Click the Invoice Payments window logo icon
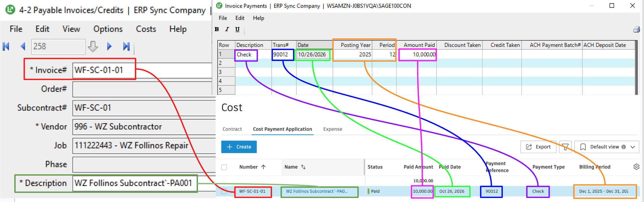Image resolution: width=644 pixels, height=202 pixels. (x=219, y=5)
